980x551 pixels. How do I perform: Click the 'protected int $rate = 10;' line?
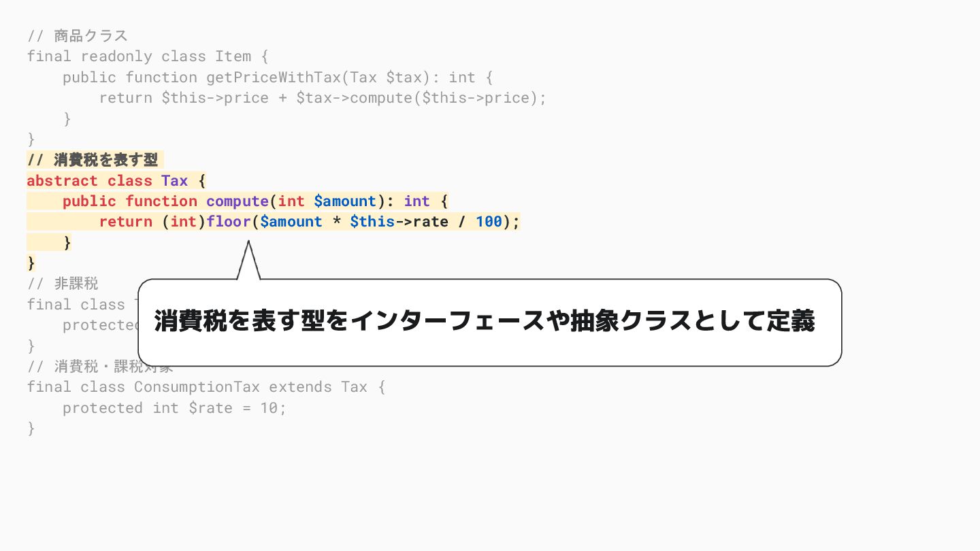pyautogui.click(x=175, y=407)
